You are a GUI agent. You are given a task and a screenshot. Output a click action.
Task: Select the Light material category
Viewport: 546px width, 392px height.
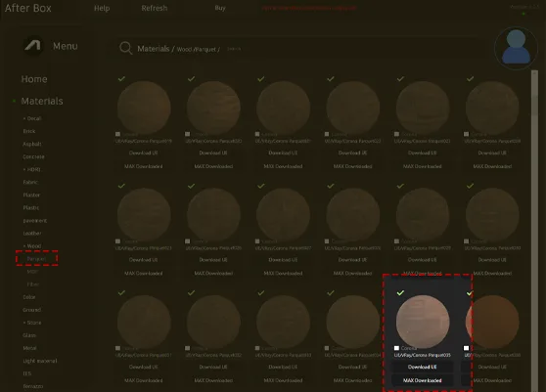click(40, 361)
